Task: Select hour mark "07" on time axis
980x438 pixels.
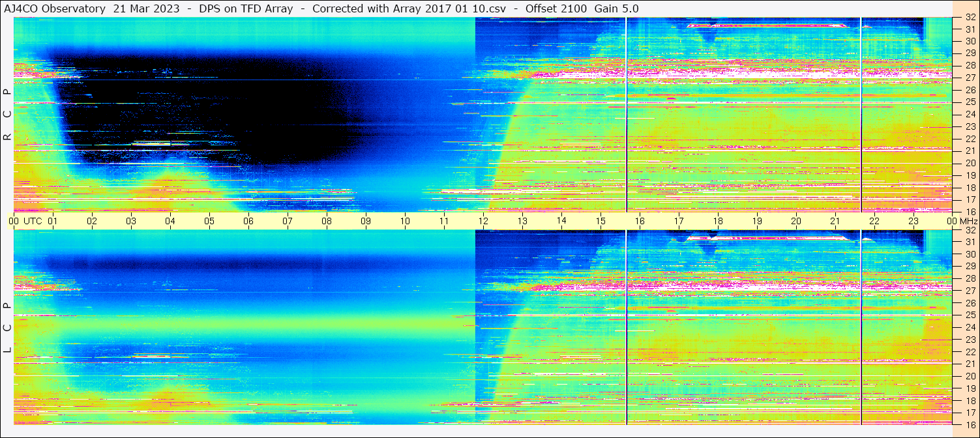Action: coord(288,221)
